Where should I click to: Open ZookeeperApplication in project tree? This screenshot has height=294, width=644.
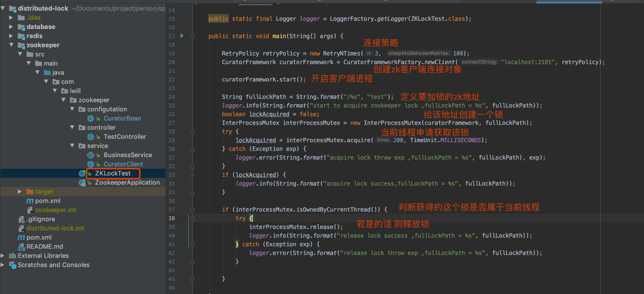click(x=127, y=183)
